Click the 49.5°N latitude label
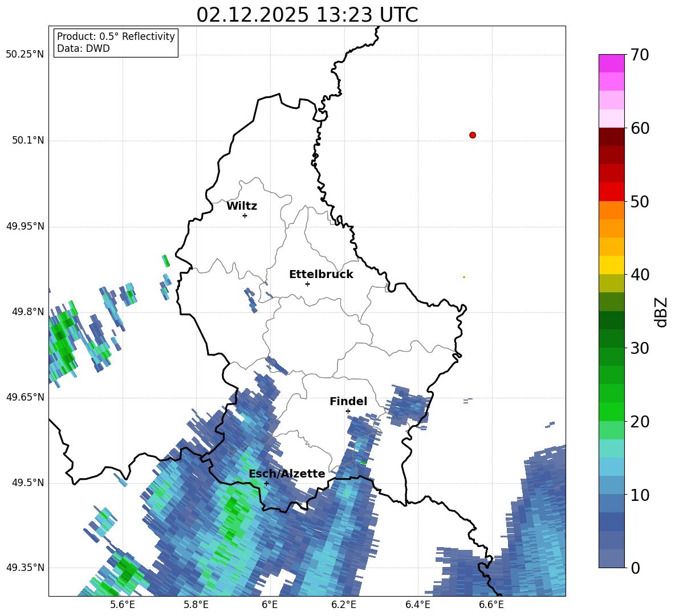This screenshot has height=616, width=675. 27,482
